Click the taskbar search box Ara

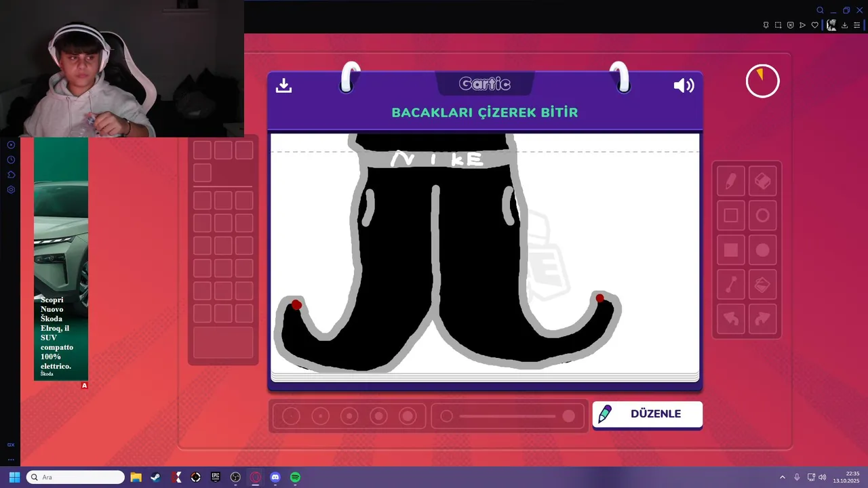tap(75, 477)
